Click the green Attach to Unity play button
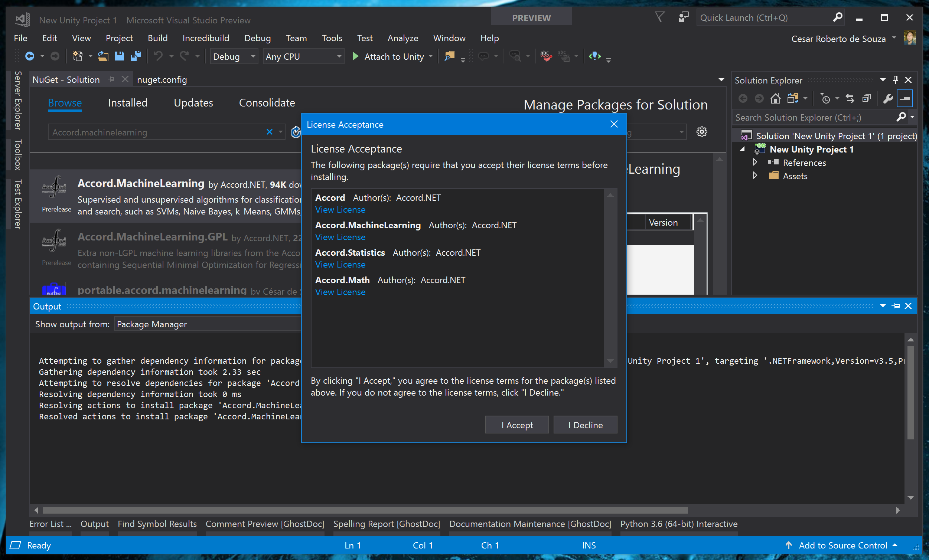Screen dimensions: 929x560 click(355, 56)
